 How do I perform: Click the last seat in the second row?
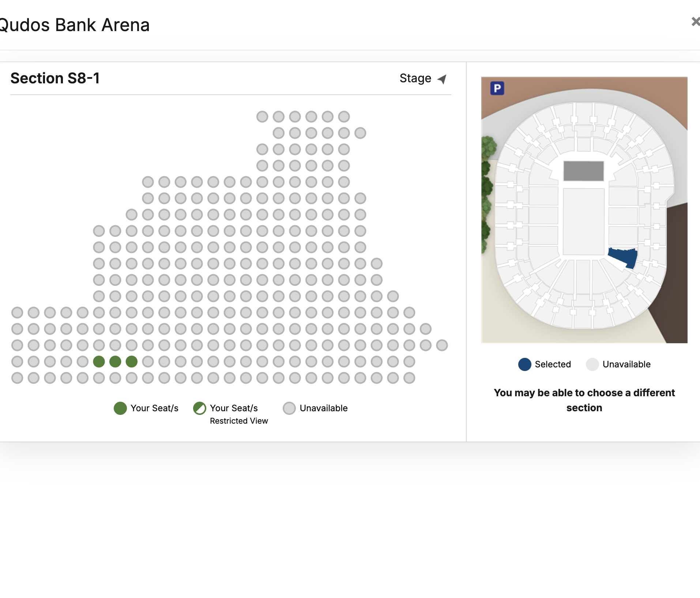tap(360, 133)
